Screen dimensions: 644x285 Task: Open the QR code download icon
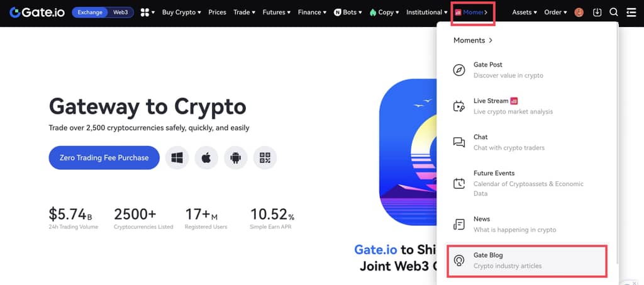point(265,157)
